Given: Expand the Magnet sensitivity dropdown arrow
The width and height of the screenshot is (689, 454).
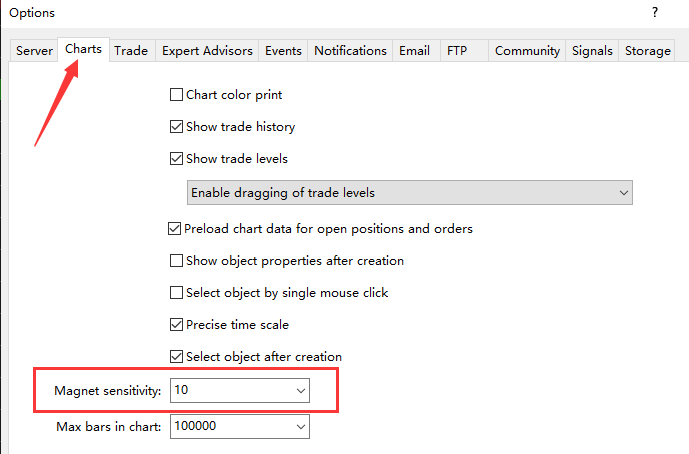Looking at the screenshot, I should click(x=301, y=390).
